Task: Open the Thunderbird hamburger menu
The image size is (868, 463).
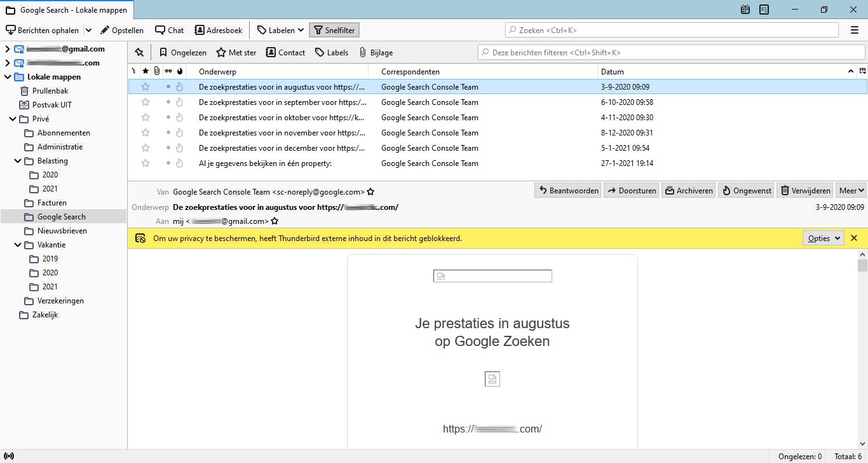Action: [x=855, y=30]
